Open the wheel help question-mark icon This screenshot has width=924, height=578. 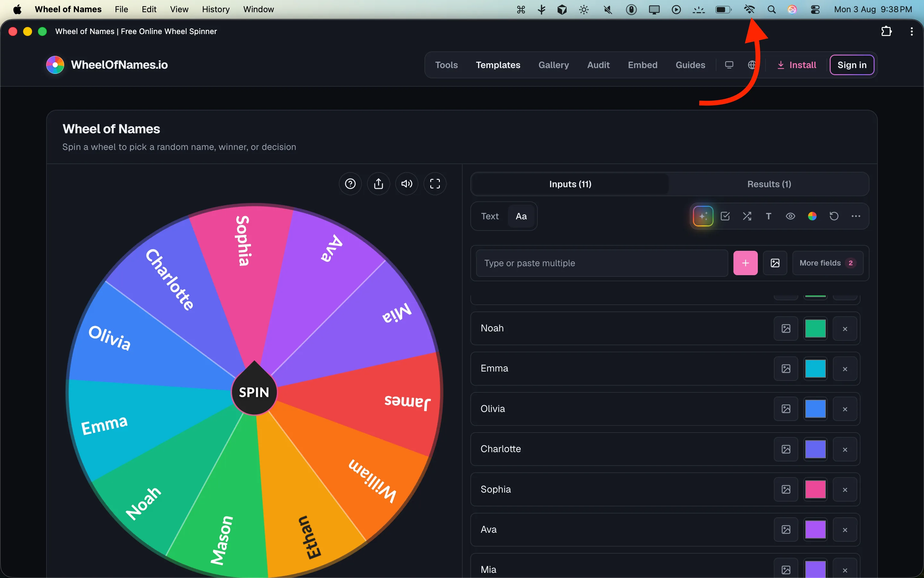(x=350, y=184)
